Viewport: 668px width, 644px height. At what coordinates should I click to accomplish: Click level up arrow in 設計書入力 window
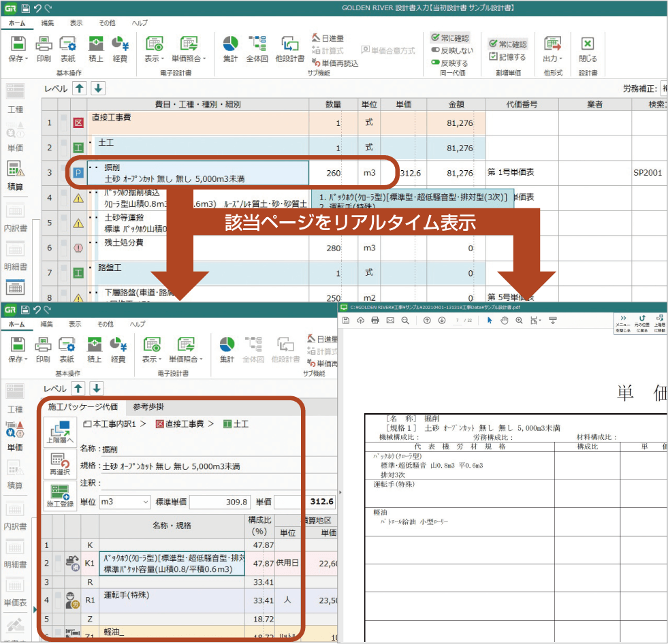coord(80,88)
